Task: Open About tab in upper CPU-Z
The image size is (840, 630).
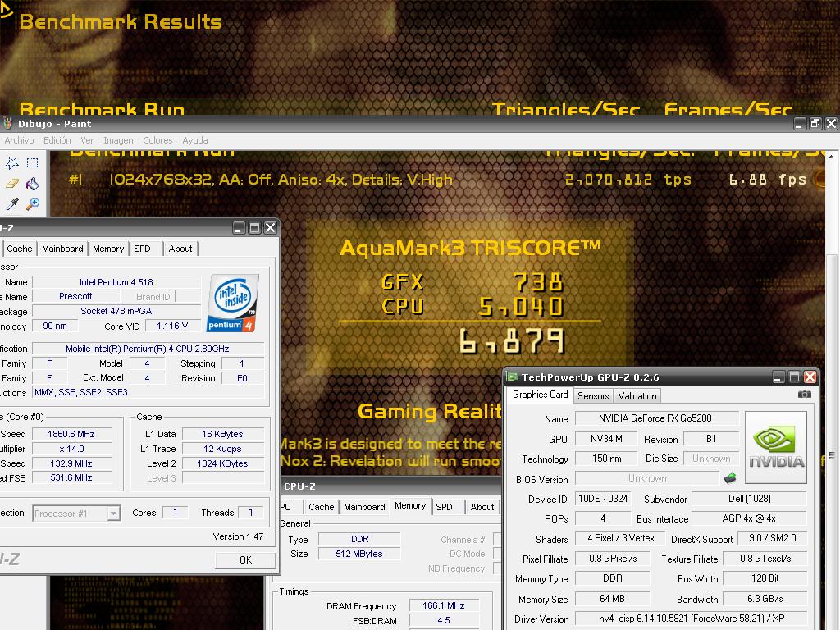Action: tap(180, 249)
